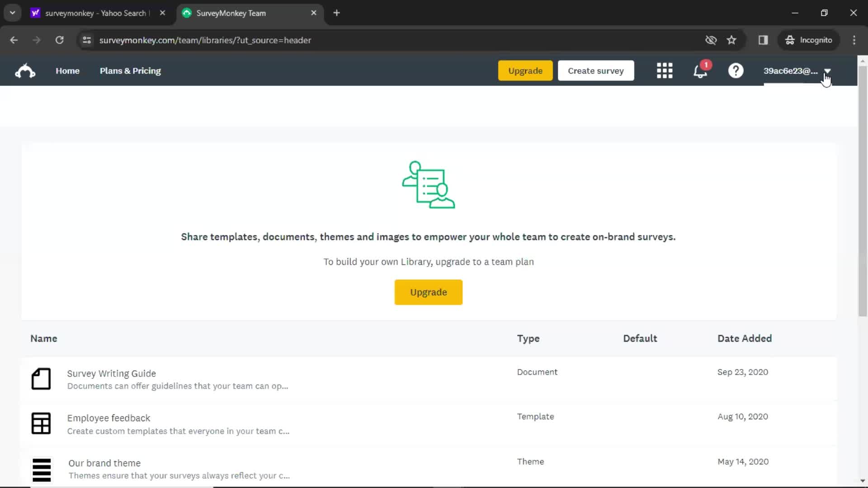The height and width of the screenshot is (488, 868).
Task: Minimize the browser window
Action: click(x=795, y=13)
